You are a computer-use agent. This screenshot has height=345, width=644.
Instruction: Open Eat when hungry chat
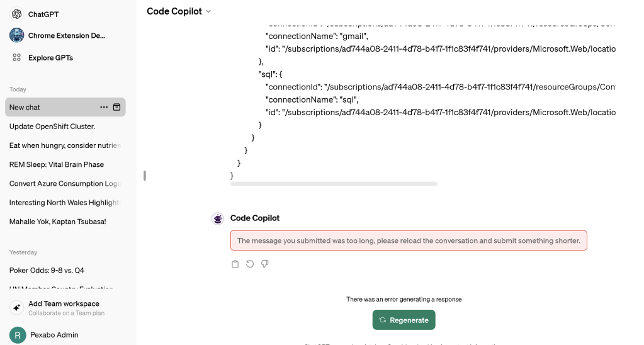[65, 145]
